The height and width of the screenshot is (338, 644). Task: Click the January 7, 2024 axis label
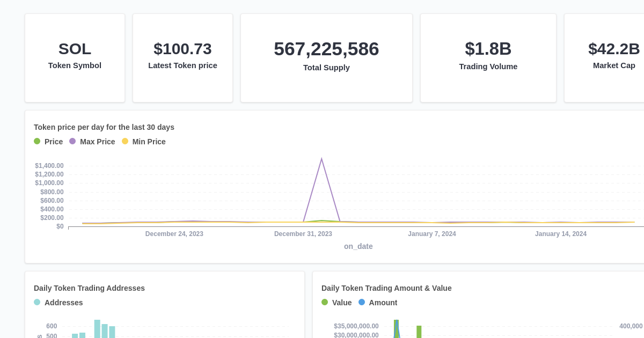(x=432, y=233)
